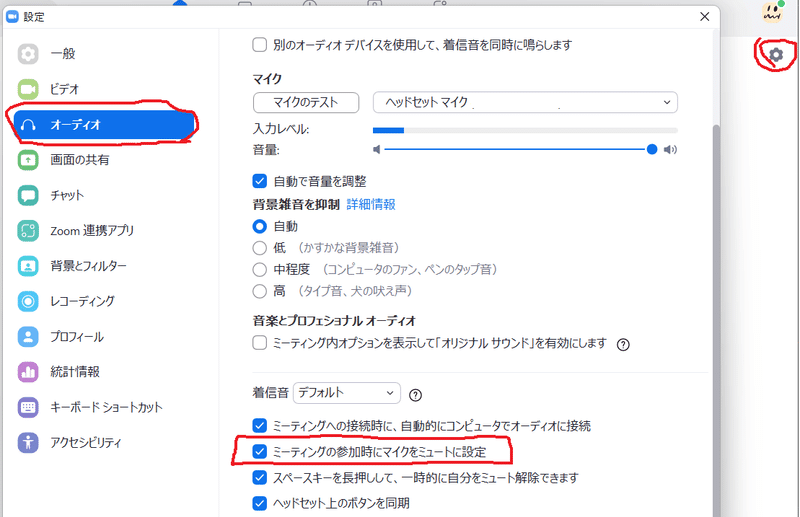
Task: Click the ビデオ camera icon
Action: coord(28,89)
